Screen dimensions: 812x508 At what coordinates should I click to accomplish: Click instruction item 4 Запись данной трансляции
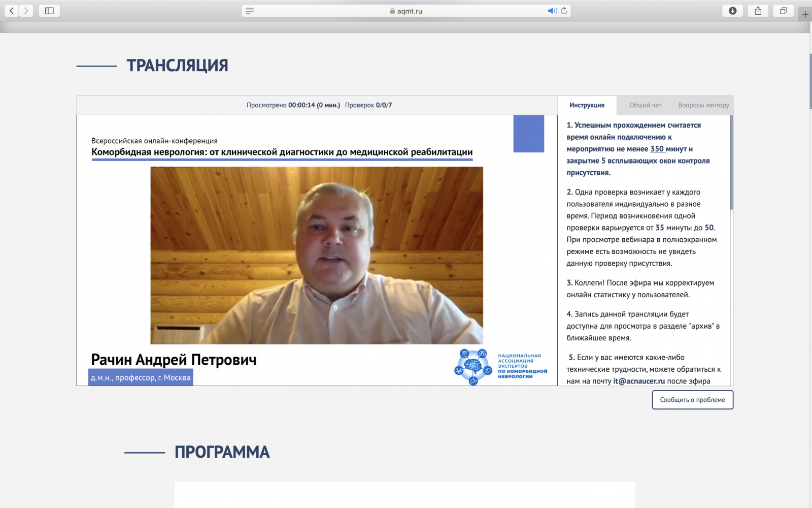[x=643, y=326]
